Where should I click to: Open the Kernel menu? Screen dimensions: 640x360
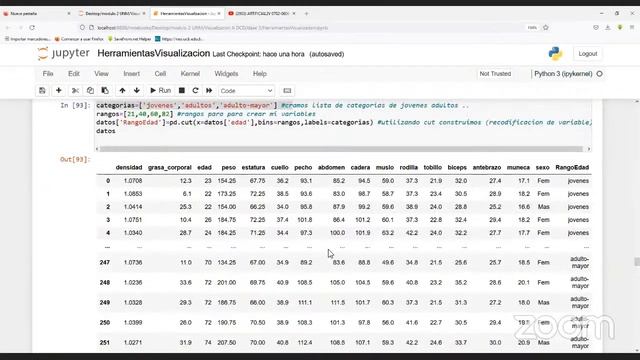click(x=190, y=74)
